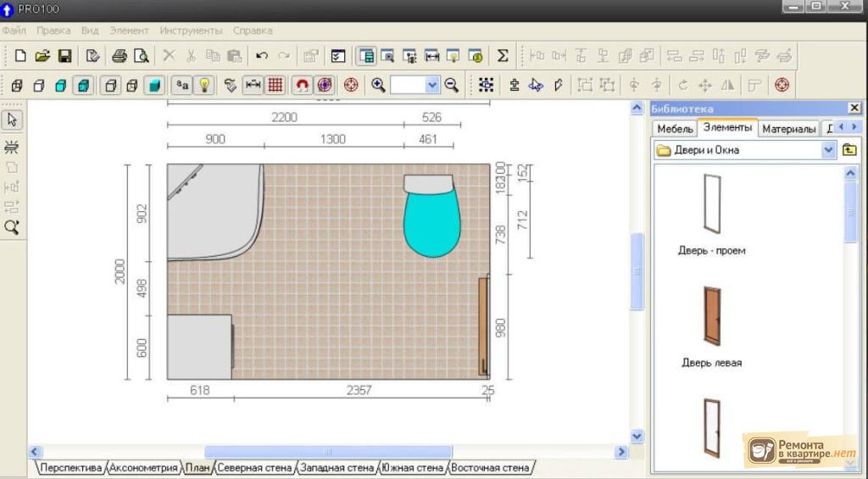Click the canvas horizontal scrollbar thumb
Viewport: 868px width, 479px height.
(328, 452)
